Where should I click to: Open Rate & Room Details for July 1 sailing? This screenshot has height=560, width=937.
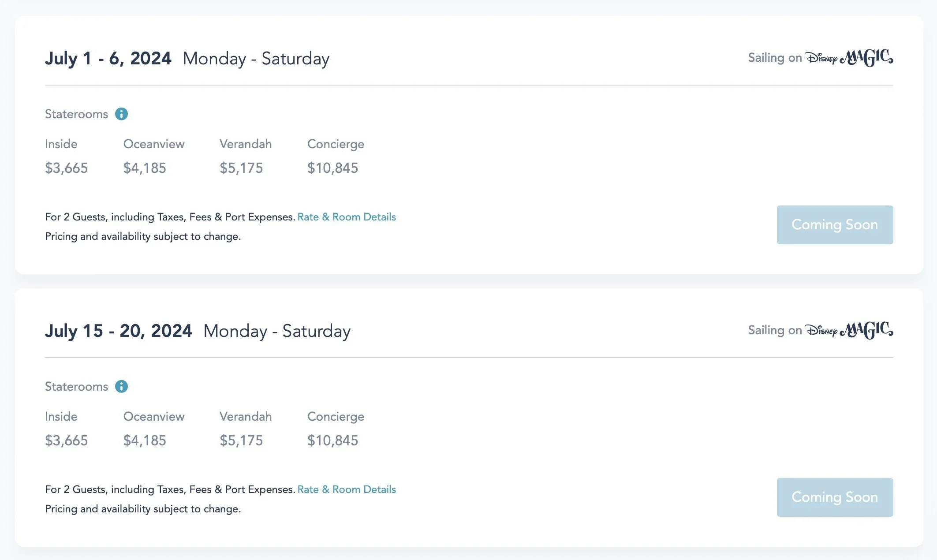(347, 217)
